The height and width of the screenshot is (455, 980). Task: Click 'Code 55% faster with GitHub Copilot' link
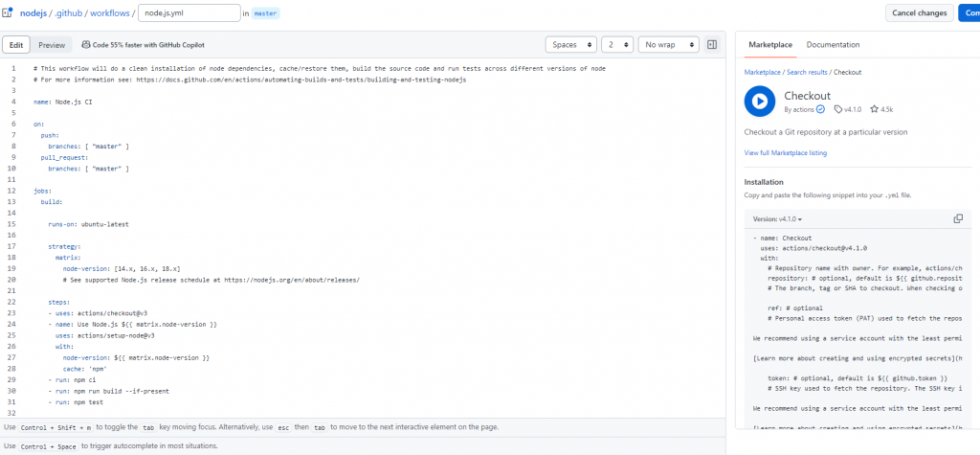click(x=148, y=45)
